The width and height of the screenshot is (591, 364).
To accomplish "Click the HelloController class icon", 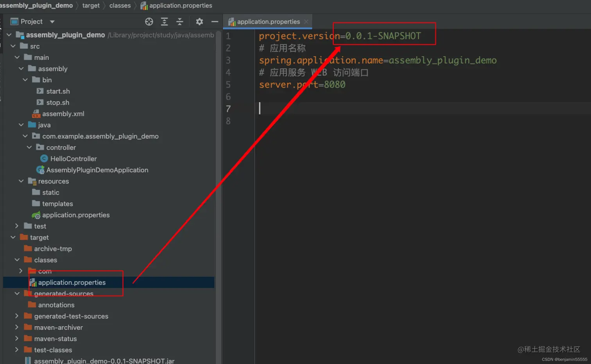I will [x=44, y=159].
